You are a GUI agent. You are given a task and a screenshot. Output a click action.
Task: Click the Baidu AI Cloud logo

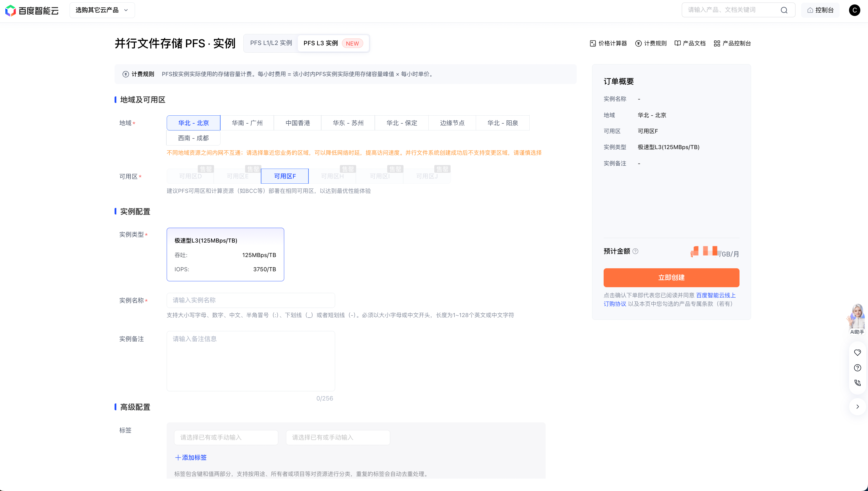click(x=32, y=10)
